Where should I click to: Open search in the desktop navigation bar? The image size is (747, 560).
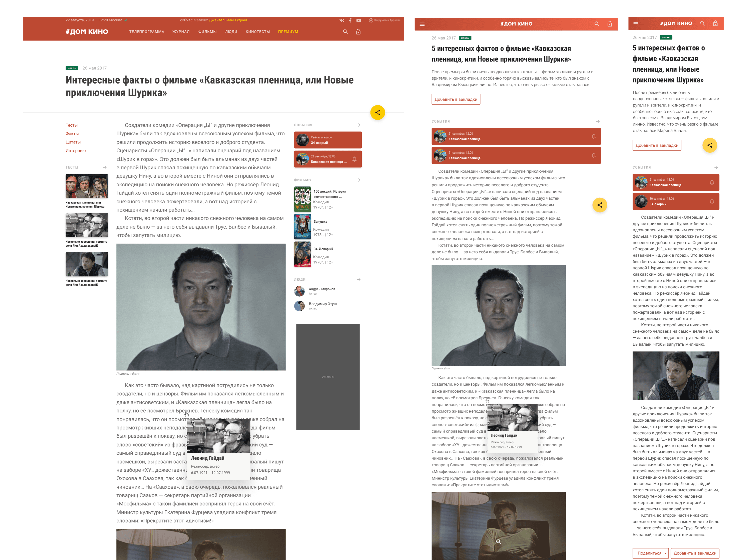tap(345, 32)
